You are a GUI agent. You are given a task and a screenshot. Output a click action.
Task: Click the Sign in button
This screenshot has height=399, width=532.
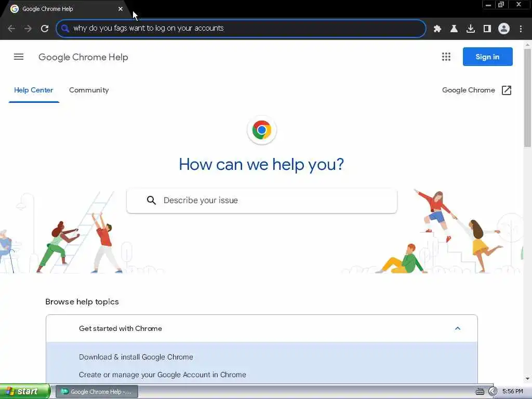487,57
